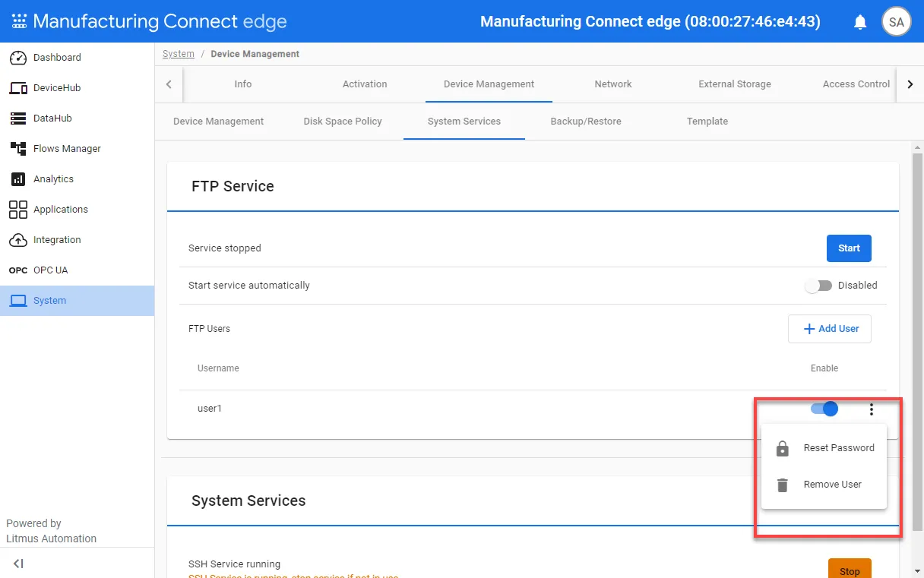924x578 pixels.
Task: Click the Integration cloud icon
Action: [18, 240]
